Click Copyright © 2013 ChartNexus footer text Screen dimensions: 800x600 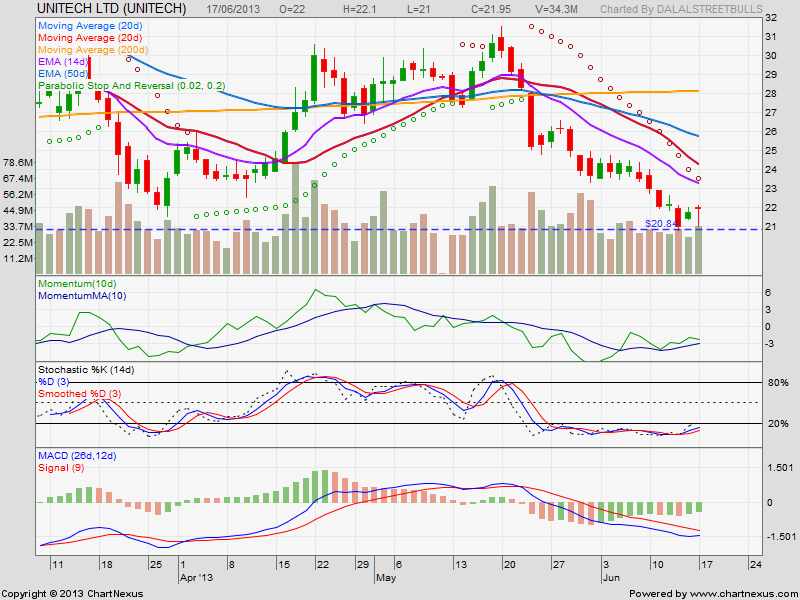pyautogui.click(x=72, y=594)
